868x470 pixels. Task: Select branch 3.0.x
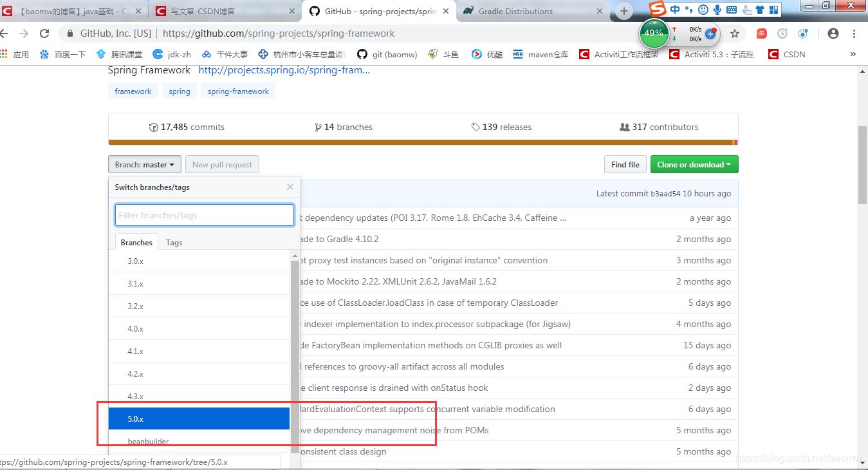click(199, 261)
